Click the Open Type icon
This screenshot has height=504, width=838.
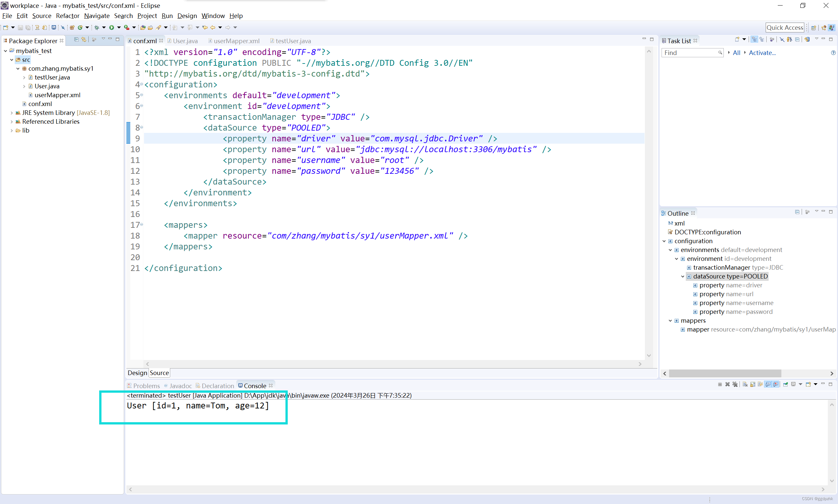143,27
